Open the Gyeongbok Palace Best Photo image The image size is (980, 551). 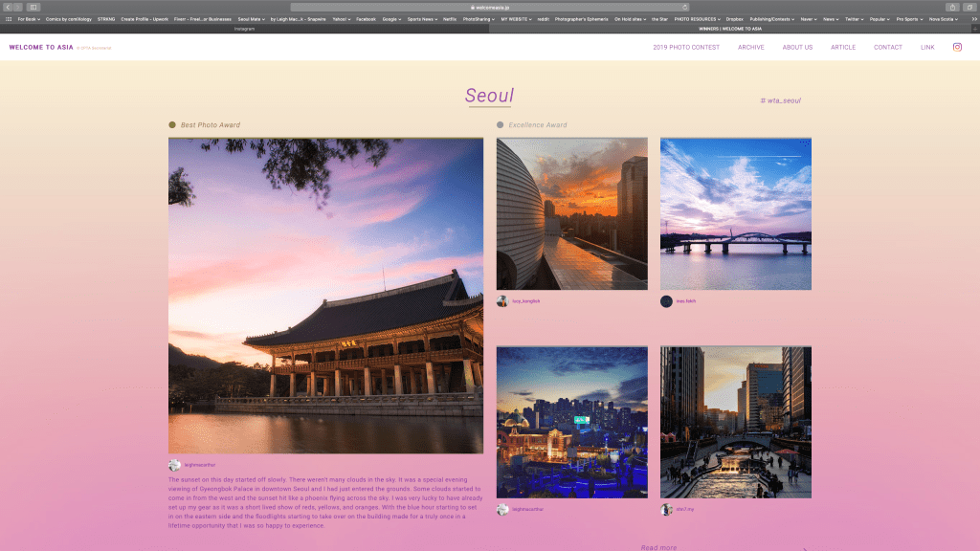pos(325,296)
